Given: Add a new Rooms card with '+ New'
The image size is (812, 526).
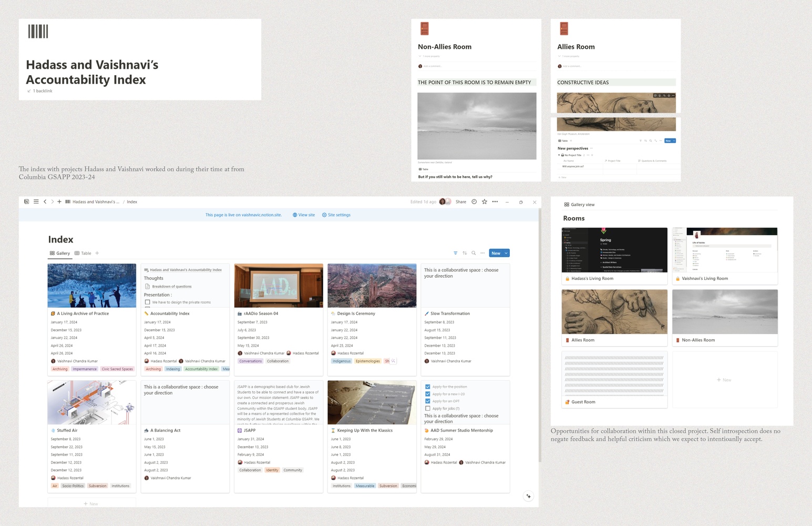Looking at the screenshot, I should click(x=724, y=380).
